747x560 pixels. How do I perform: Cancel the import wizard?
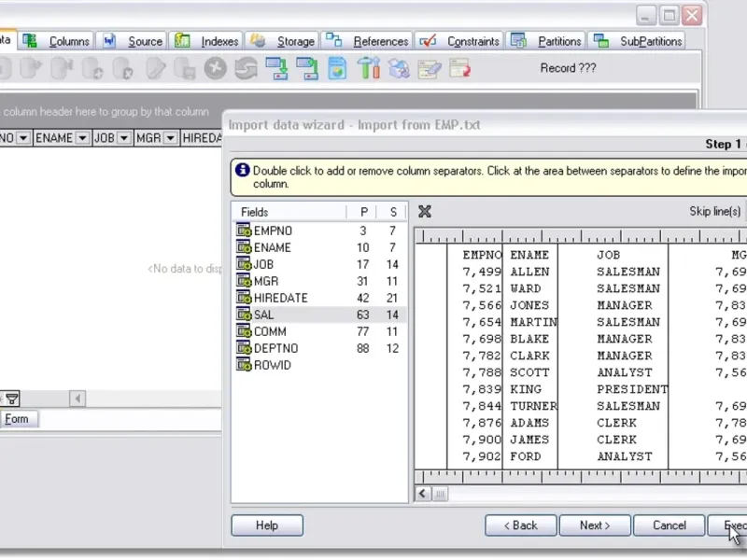(669, 525)
